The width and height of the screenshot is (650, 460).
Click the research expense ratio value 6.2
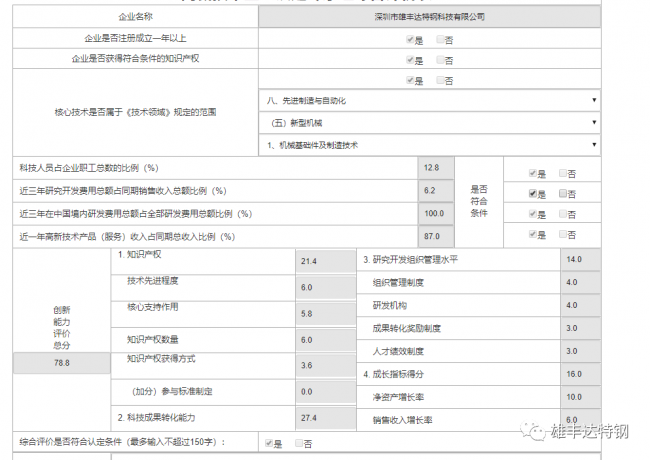436,191
